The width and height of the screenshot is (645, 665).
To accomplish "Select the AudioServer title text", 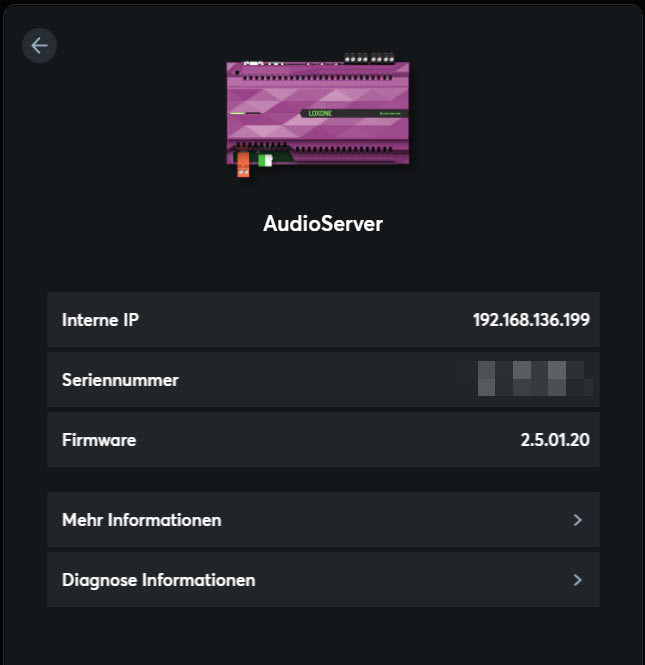I will 322,224.
